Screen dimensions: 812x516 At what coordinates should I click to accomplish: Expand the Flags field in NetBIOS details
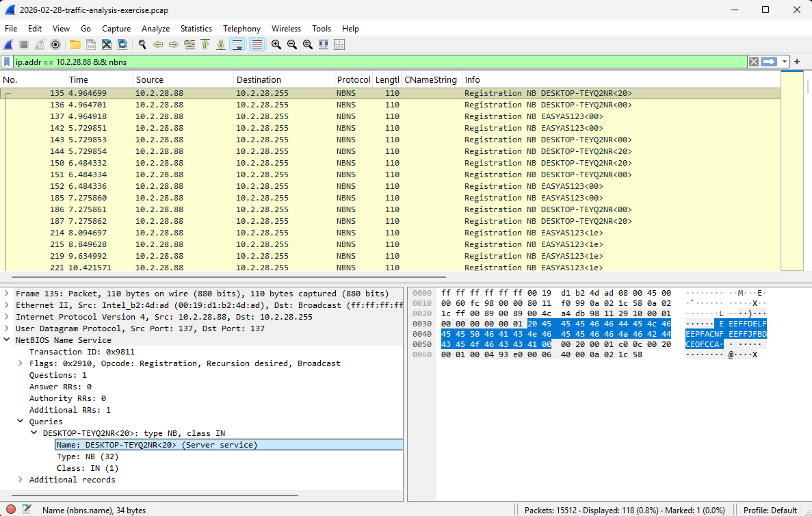coord(21,363)
